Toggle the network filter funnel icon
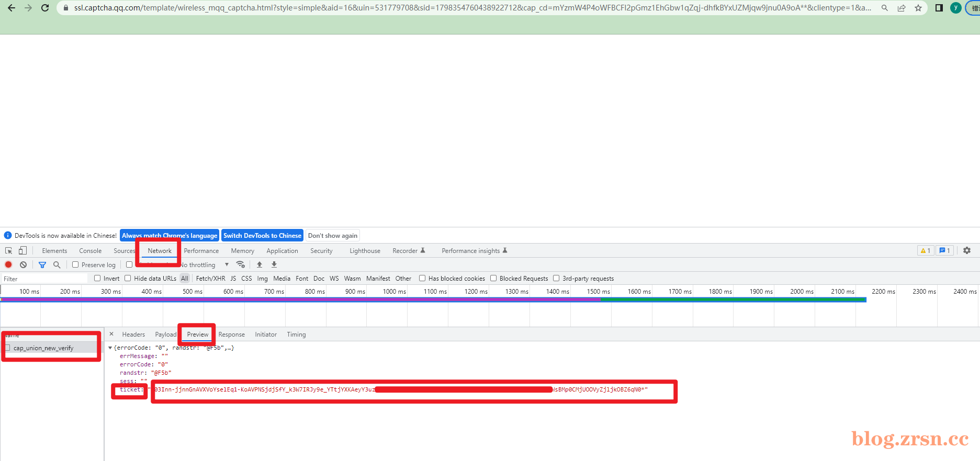This screenshot has width=980, height=461. [42, 265]
